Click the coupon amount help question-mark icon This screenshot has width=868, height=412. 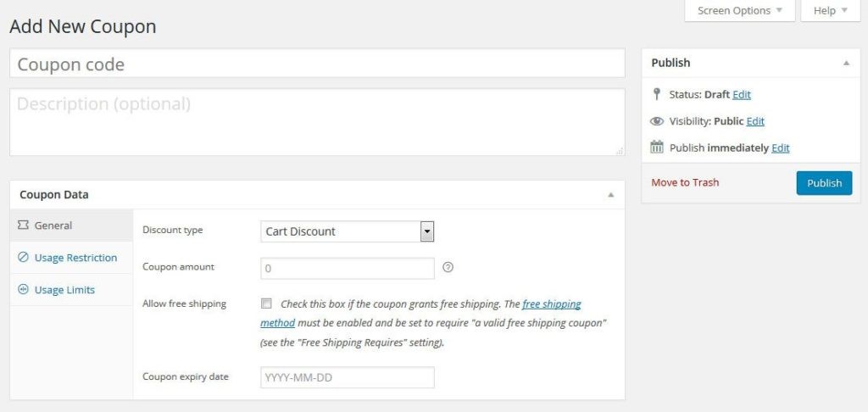coord(448,267)
